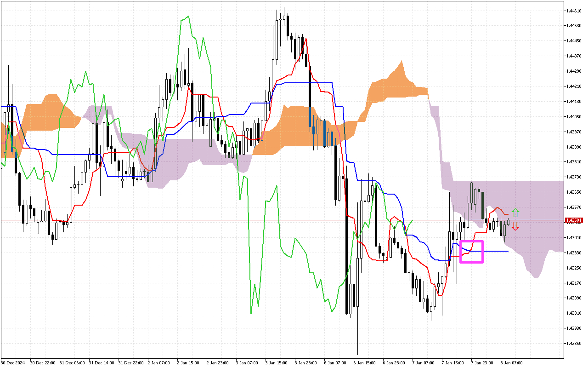Click the 1.43570 price axis label
The width and height of the screenshot is (588, 368).
point(574,207)
